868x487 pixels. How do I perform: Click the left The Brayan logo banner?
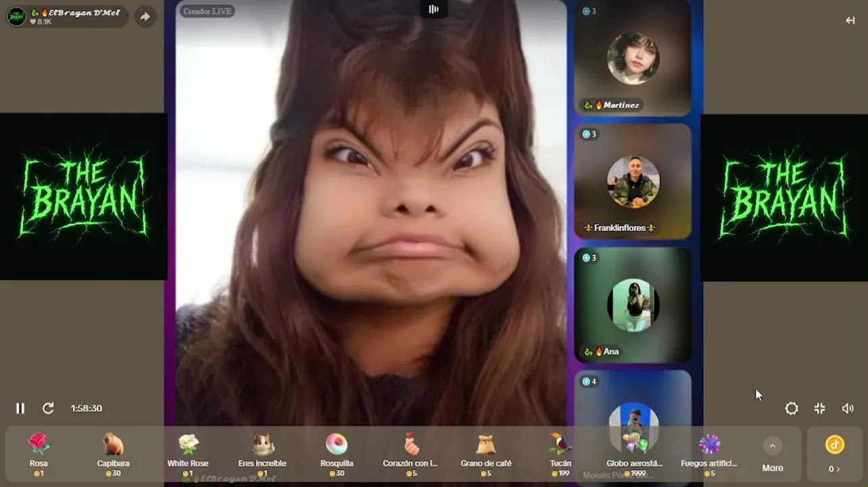(x=84, y=196)
